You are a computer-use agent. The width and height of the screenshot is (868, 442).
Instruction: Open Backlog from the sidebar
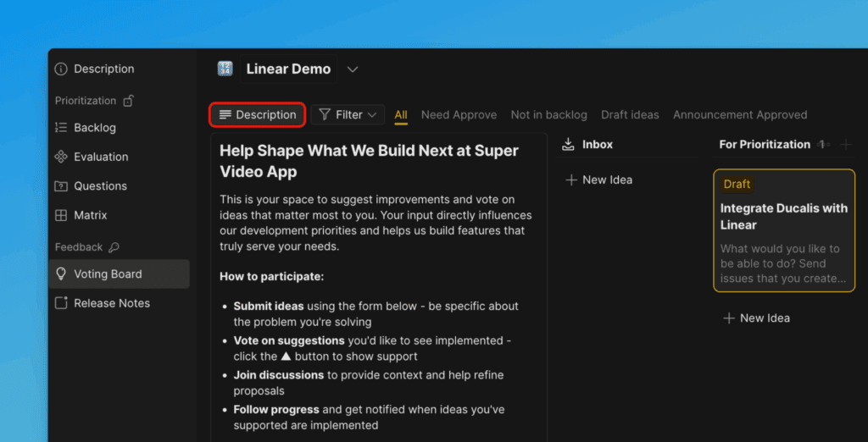[x=94, y=128]
